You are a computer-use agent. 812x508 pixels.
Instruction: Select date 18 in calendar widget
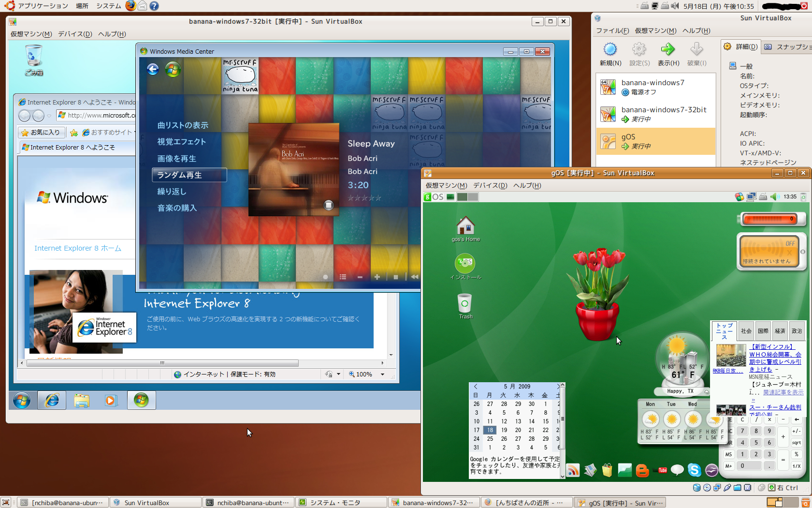tap(490, 430)
